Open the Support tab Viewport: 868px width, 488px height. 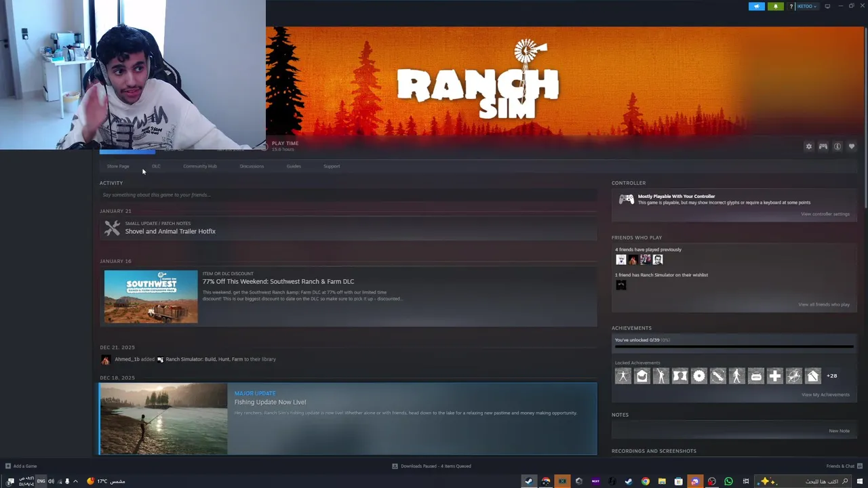point(332,166)
